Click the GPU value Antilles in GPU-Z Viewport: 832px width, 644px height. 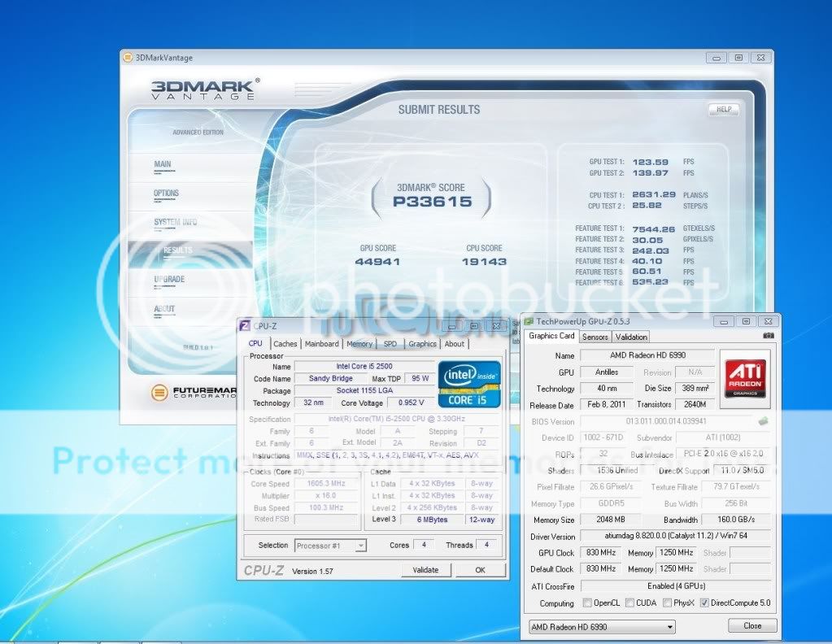(x=607, y=372)
